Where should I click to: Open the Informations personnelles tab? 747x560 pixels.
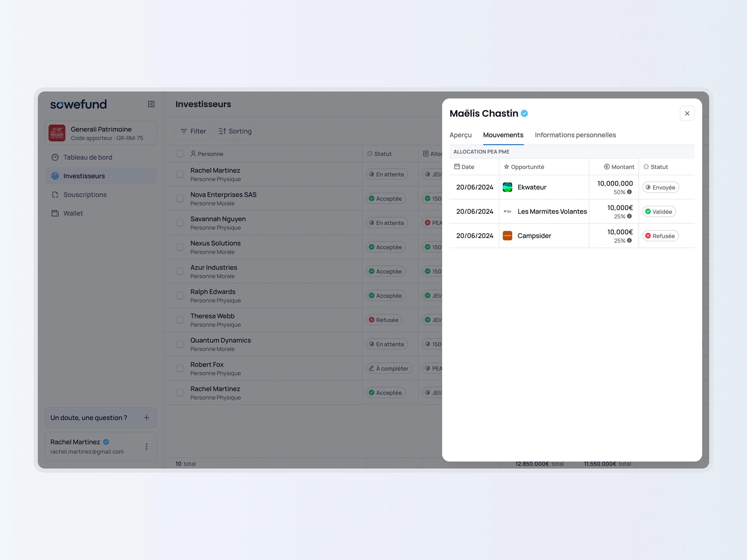[x=575, y=135]
